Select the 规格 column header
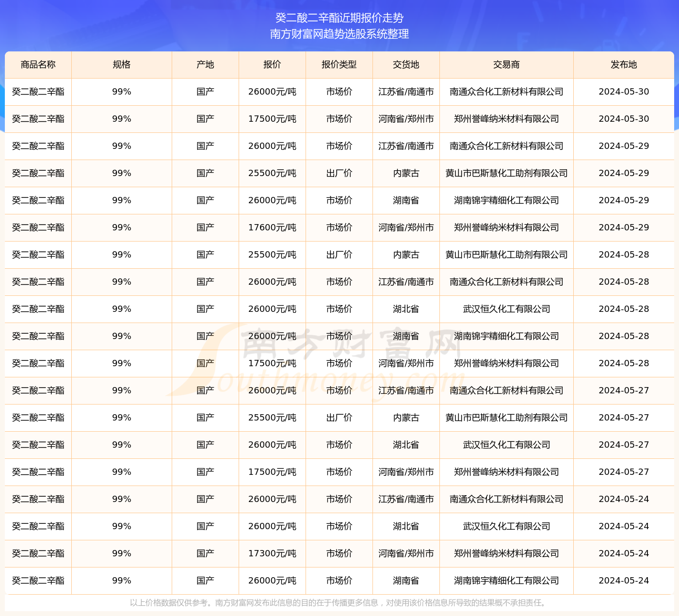679x616 pixels. click(x=122, y=65)
